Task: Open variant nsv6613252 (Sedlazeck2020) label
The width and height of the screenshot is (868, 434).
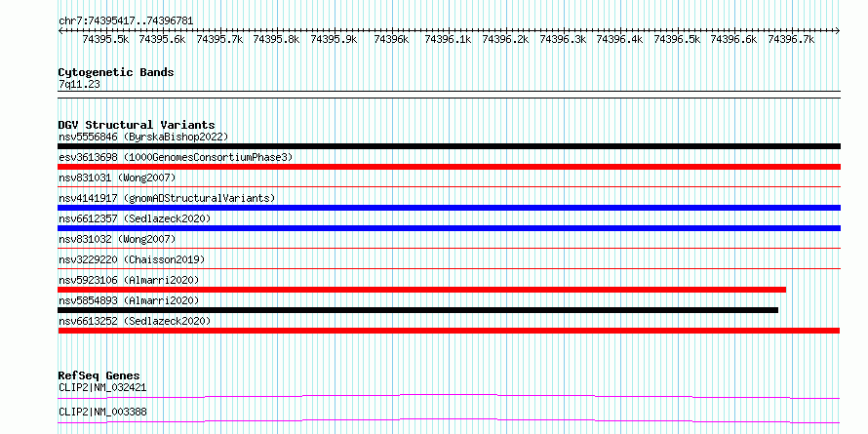Action: tap(135, 321)
